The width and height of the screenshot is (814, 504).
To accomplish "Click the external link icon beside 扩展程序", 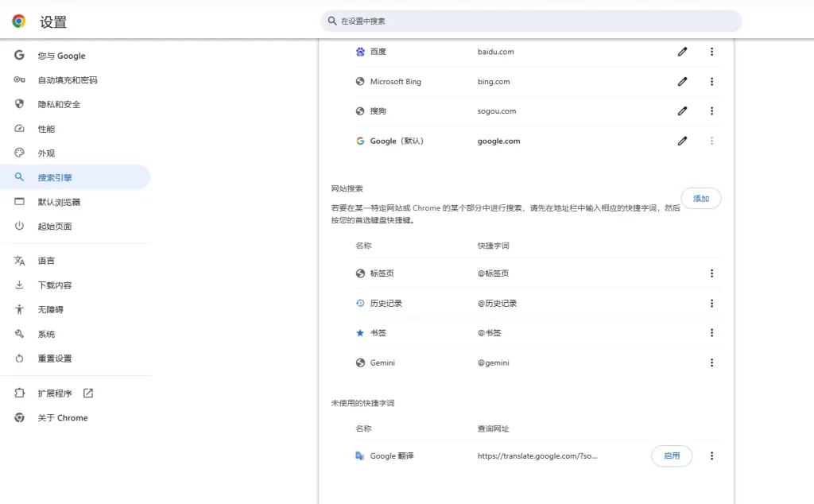I will tap(88, 393).
